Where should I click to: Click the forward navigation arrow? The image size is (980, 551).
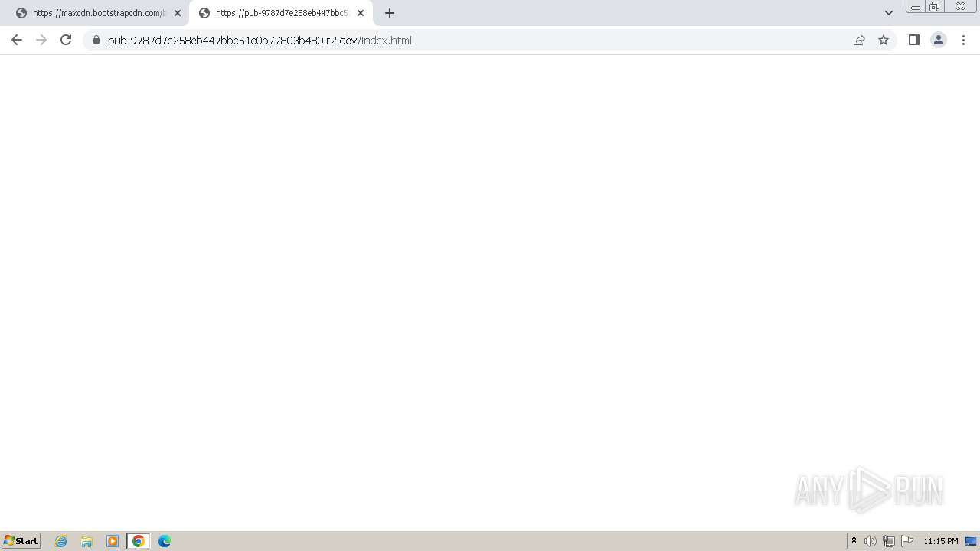[41, 41]
